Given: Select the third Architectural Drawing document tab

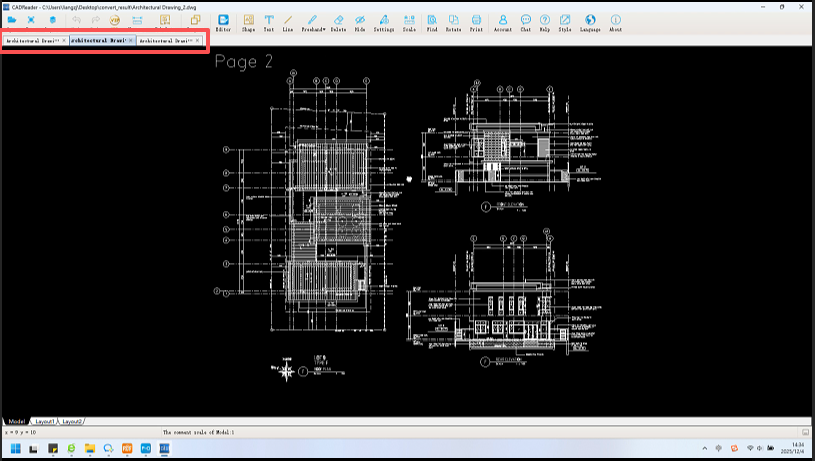Looking at the screenshot, I should (165, 41).
